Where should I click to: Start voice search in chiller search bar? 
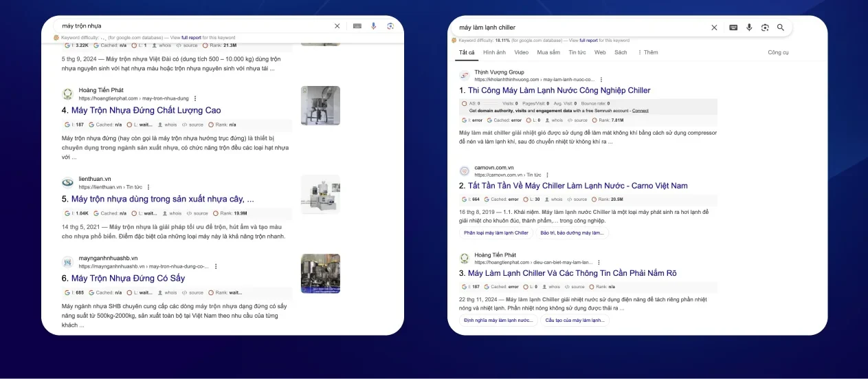pos(750,28)
